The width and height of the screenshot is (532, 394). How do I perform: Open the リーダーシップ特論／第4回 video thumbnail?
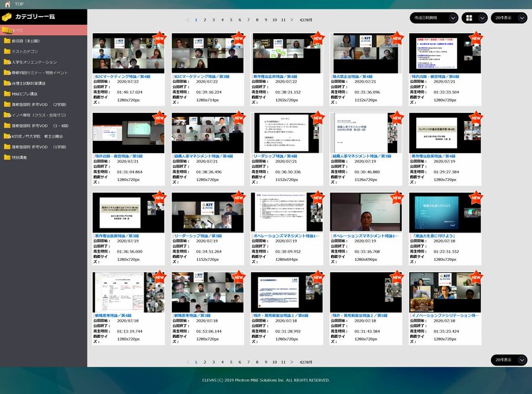[x=287, y=133]
